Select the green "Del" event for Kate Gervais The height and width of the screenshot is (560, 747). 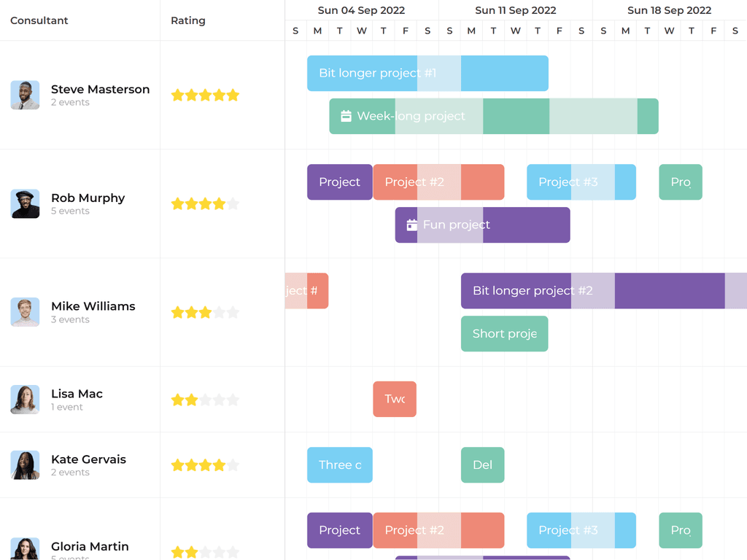pyautogui.click(x=482, y=464)
